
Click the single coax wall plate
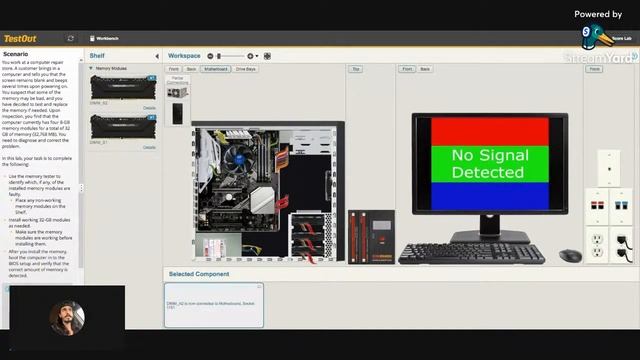tap(609, 168)
